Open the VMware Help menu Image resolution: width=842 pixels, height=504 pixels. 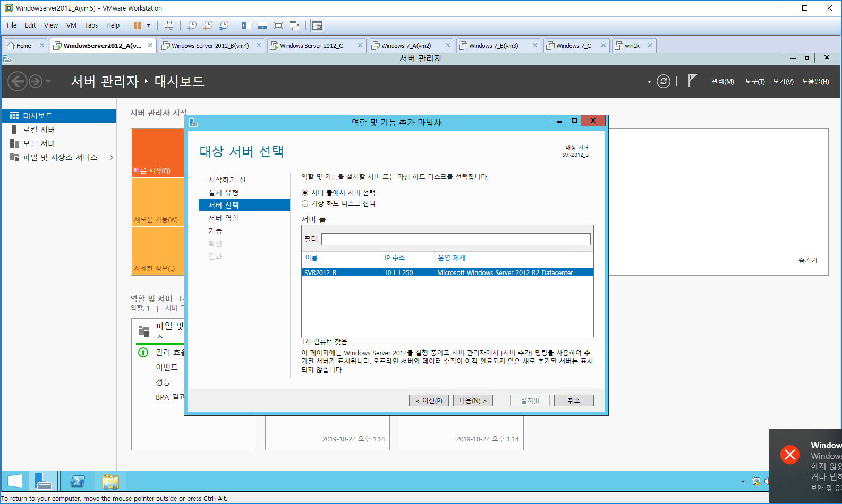[x=113, y=25]
